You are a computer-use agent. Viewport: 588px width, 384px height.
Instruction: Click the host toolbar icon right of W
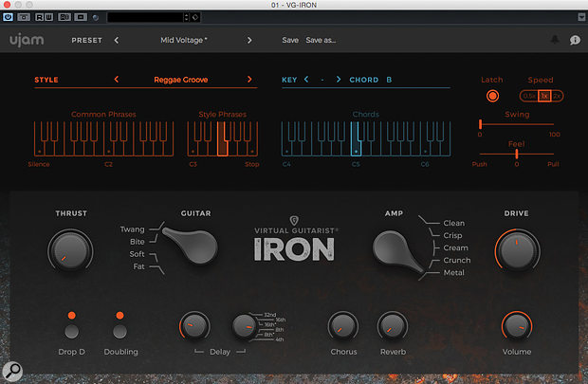click(64, 17)
